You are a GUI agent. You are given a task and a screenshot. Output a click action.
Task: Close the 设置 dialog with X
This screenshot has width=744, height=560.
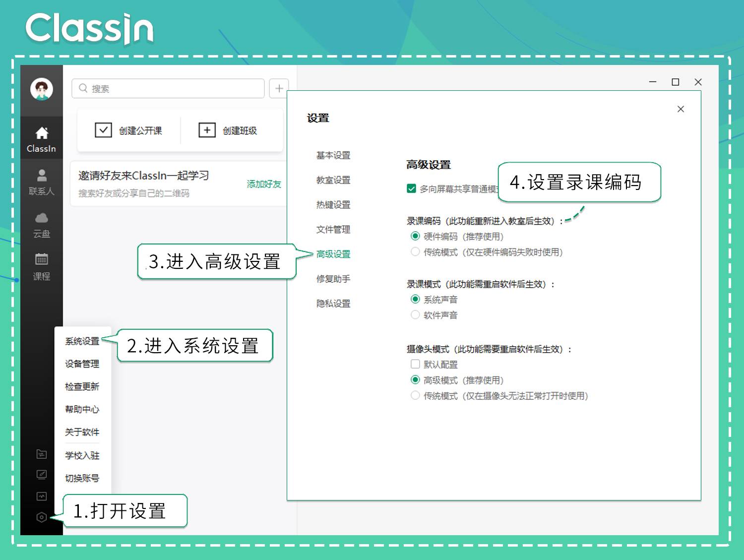coord(681,109)
